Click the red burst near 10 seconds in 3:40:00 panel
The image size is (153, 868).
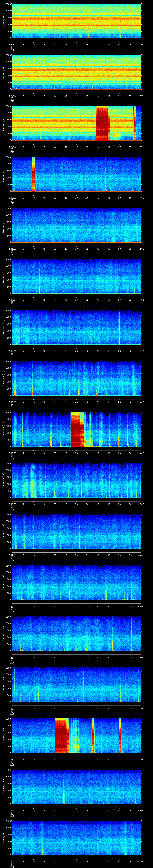tap(34, 174)
